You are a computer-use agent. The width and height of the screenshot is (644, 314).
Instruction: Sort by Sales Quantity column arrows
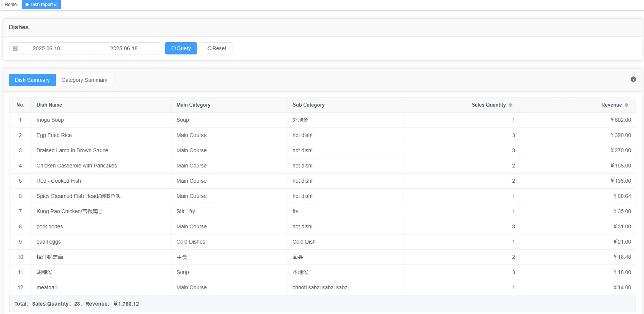tap(510, 105)
